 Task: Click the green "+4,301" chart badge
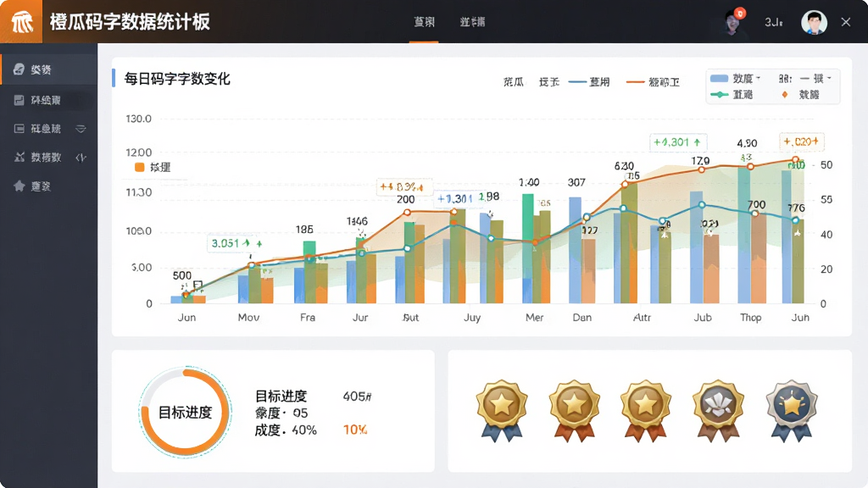677,142
